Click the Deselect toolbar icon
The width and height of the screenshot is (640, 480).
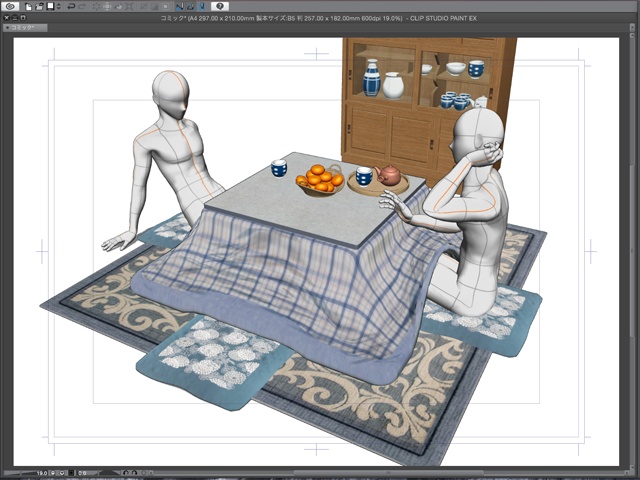point(143,7)
